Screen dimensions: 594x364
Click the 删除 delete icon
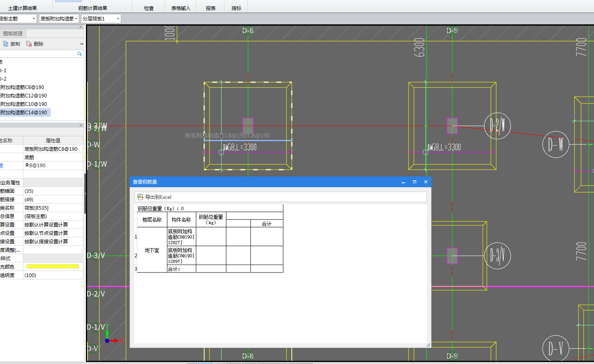tap(29, 44)
